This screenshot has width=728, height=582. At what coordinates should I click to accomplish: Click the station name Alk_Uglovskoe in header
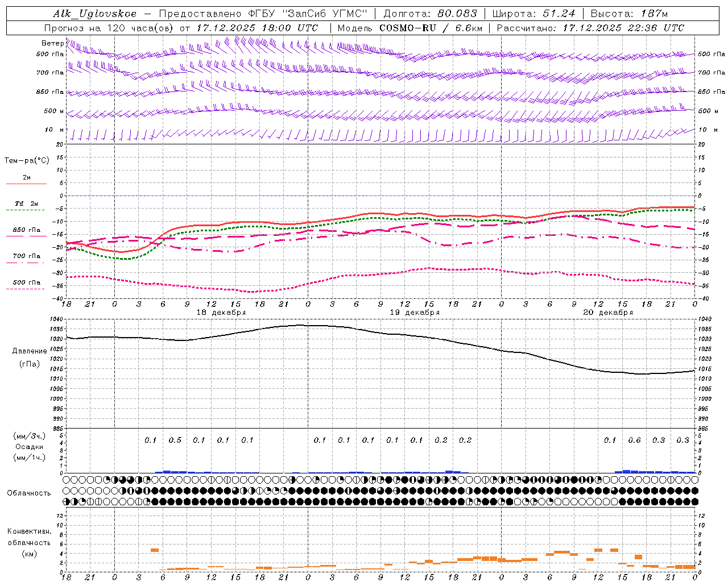point(95,14)
